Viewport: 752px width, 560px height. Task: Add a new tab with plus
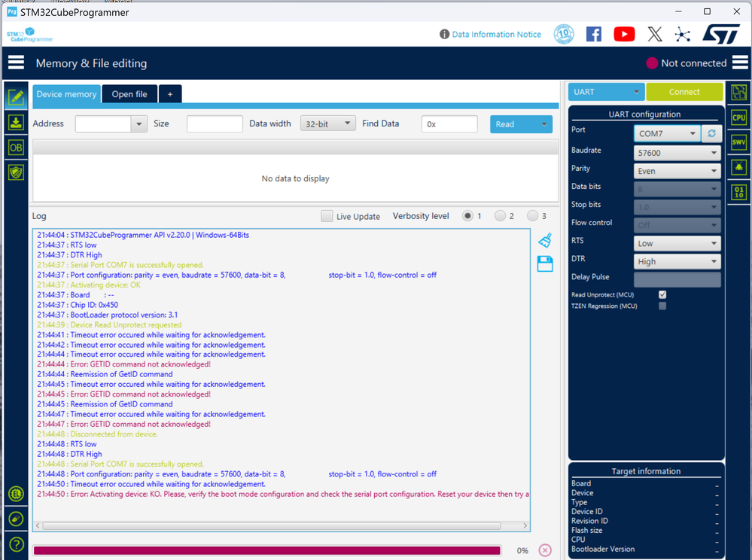click(170, 94)
